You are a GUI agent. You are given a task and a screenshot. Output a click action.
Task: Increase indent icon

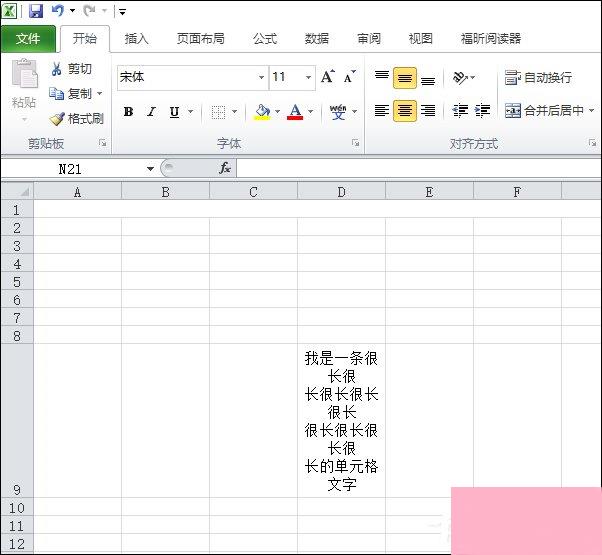pos(482,111)
